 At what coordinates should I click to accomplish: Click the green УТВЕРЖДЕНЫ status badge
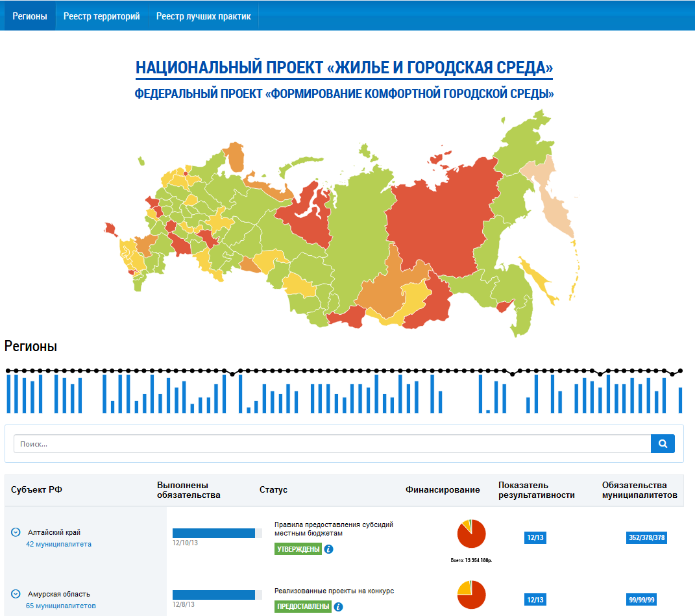[298, 549]
